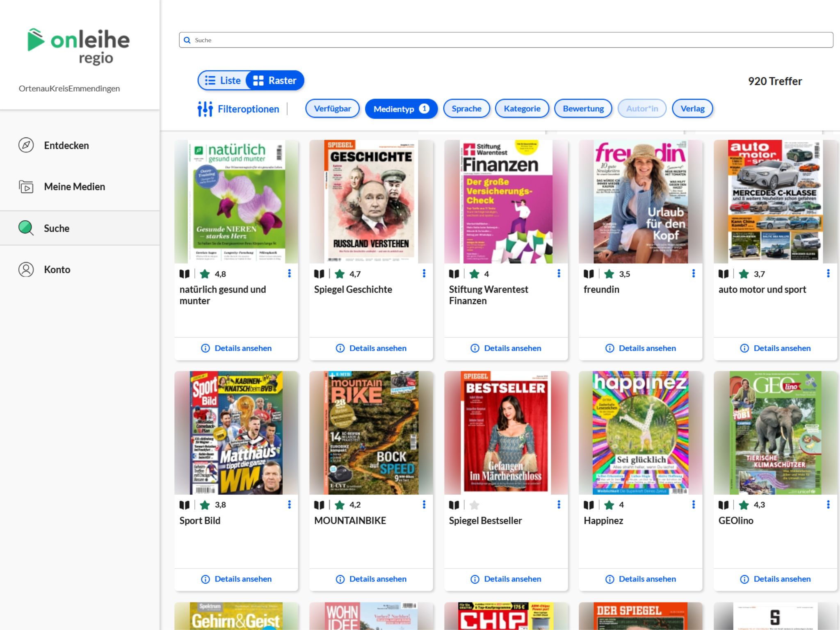View details of Stiftung Warentest Finanzen

tap(506, 348)
